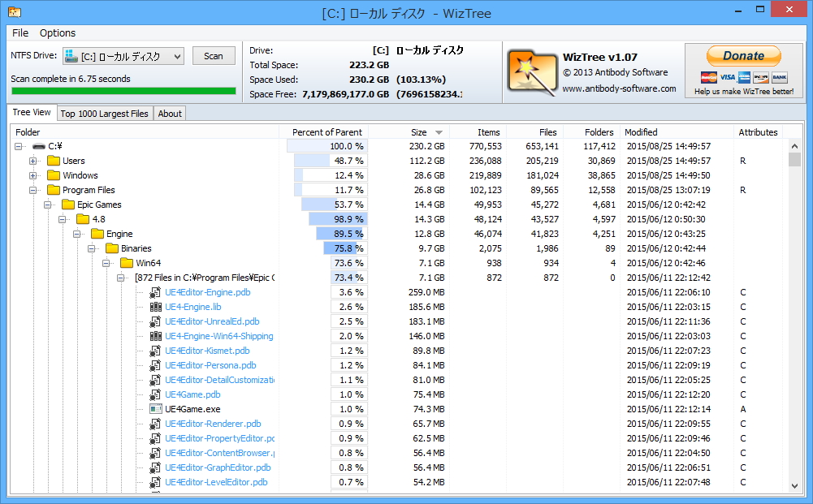Click the Epic Games folder icon
This screenshot has height=504, width=813.
pos(68,205)
